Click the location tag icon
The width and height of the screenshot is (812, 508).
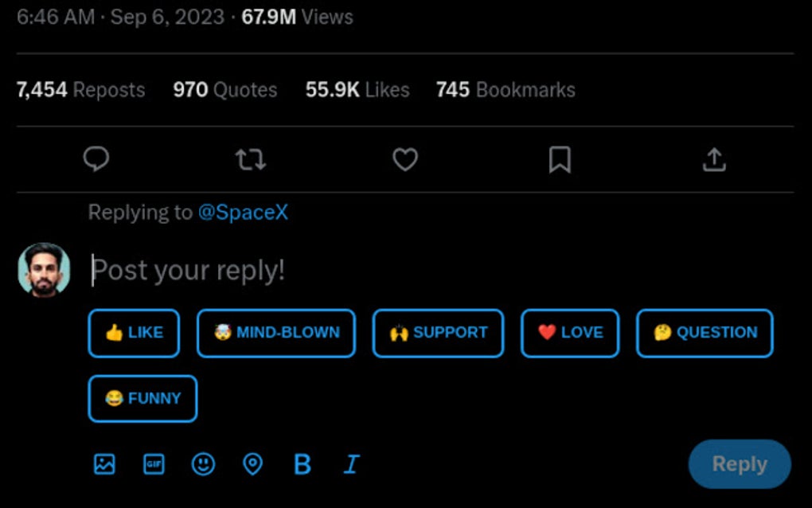pyautogui.click(x=252, y=464)
